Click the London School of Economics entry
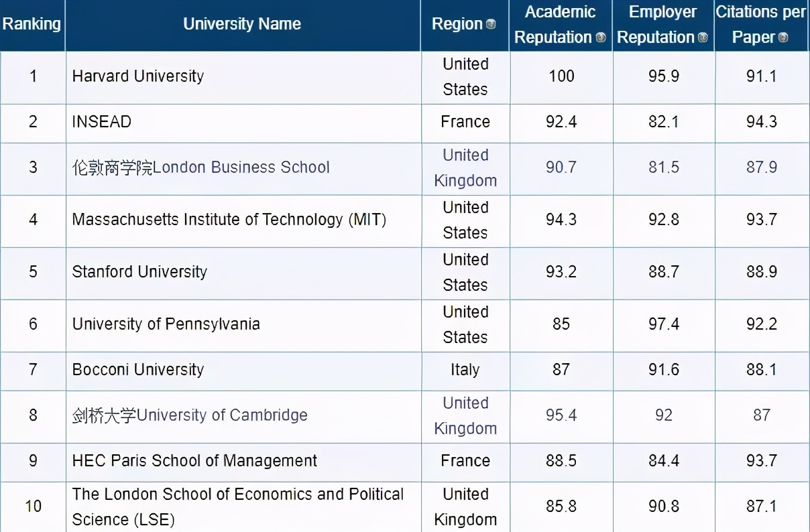The height and width of the screenshot is (532, 810). 237,507
